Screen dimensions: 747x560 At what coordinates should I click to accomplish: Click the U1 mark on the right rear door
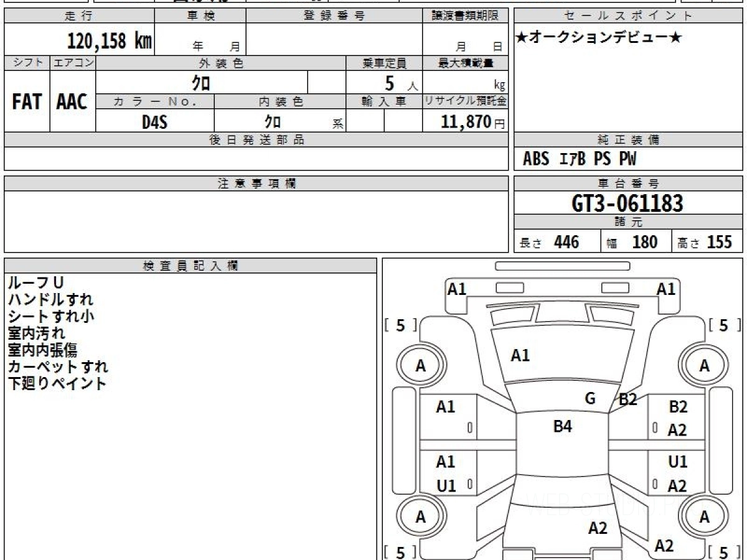tap(677, 462)
